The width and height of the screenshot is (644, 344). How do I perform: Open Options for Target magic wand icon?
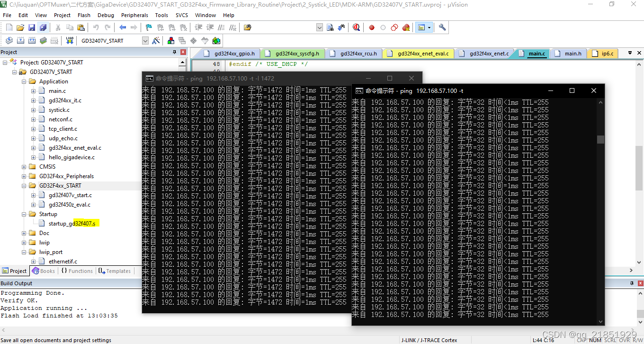pos(156,41)
